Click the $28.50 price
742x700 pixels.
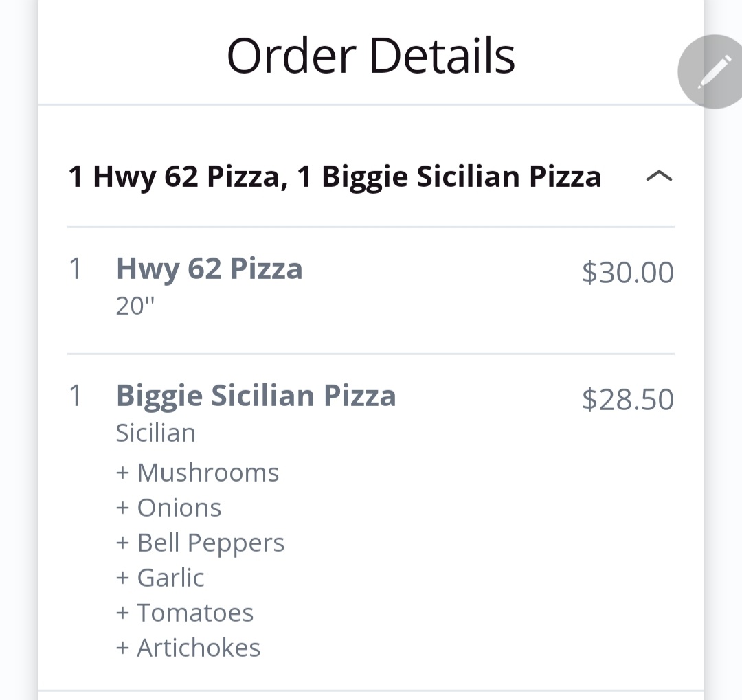click(627, 399)
